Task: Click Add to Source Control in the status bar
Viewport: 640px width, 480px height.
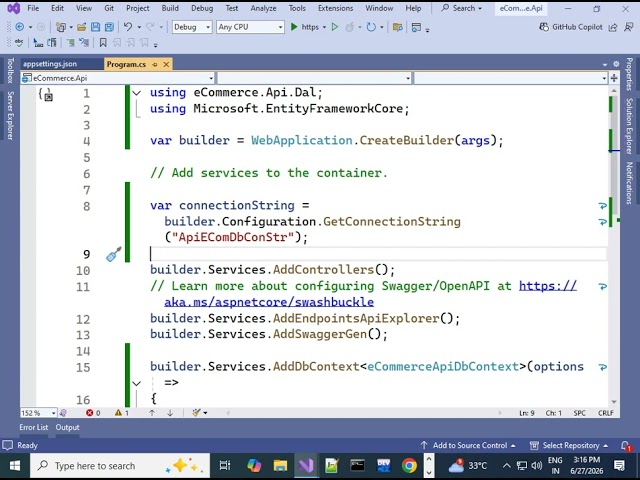Action: (x=468, y=445)
